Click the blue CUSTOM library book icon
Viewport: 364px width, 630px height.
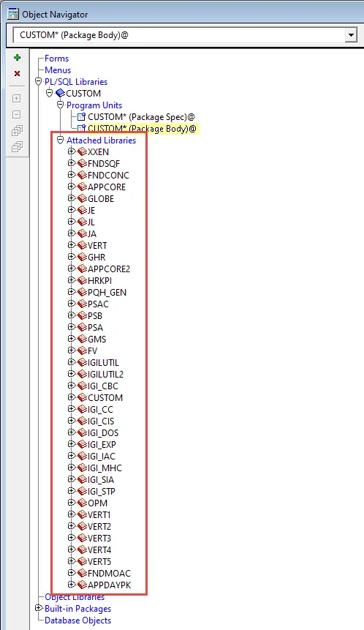[x=60, y=93]
